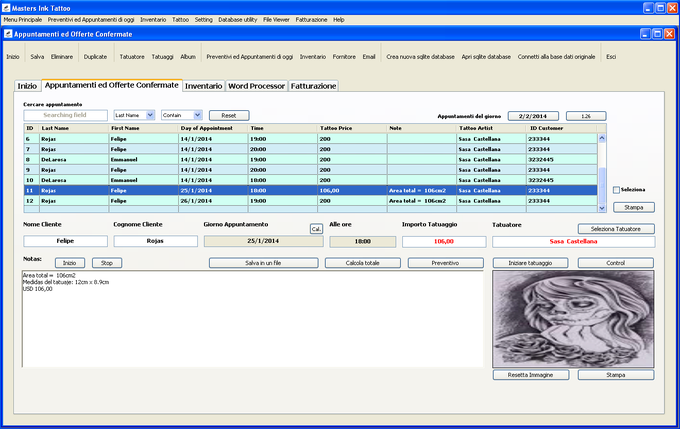Viewport: 680px width, 429px height.
Task: Click the Resetta Immagine button
Action: 530,375
